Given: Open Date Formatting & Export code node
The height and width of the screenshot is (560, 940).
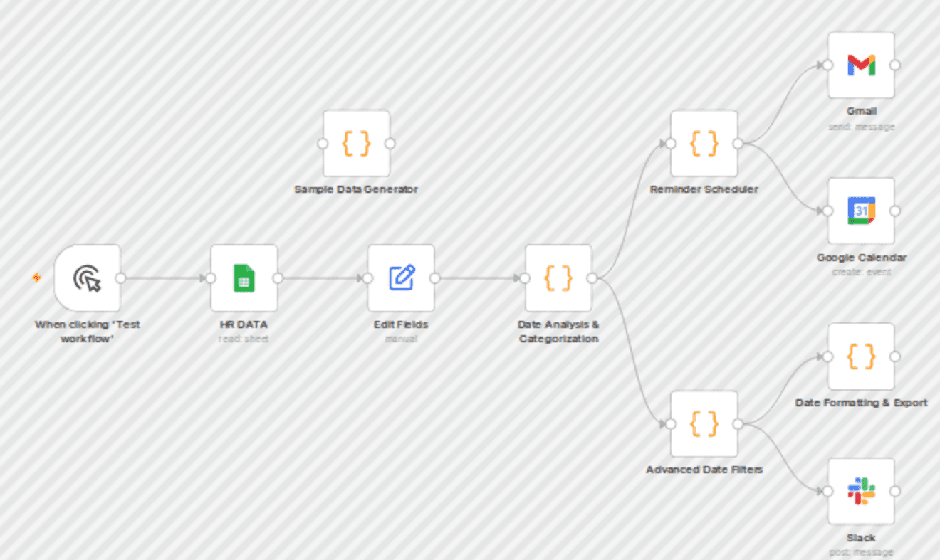Looking at the screenshot, I should [861, 356].
